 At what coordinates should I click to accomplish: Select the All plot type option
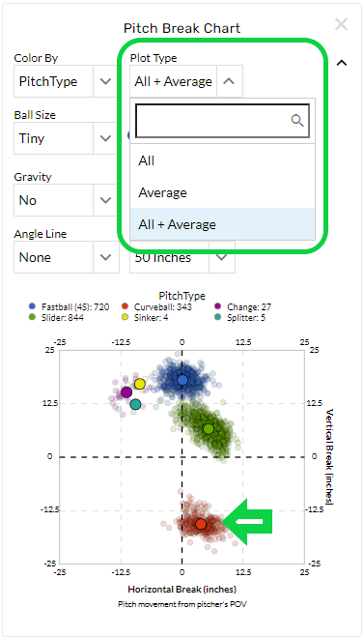(x=222, y=160)
